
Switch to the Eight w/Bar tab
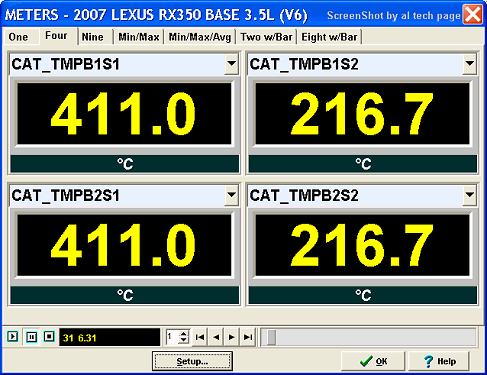click(329, 37)
